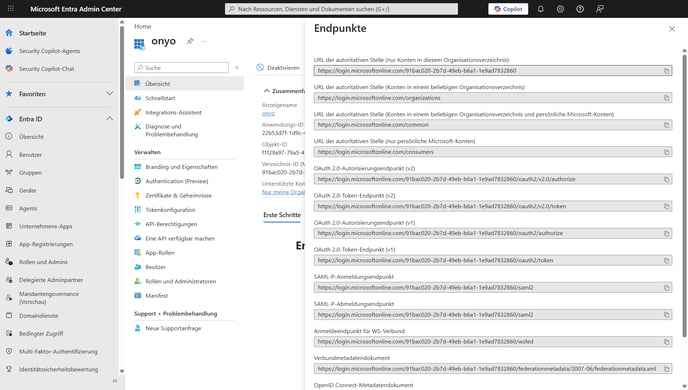Copy the common authority URL
This screenshot has height=390, width=688.
click(666, 125)
